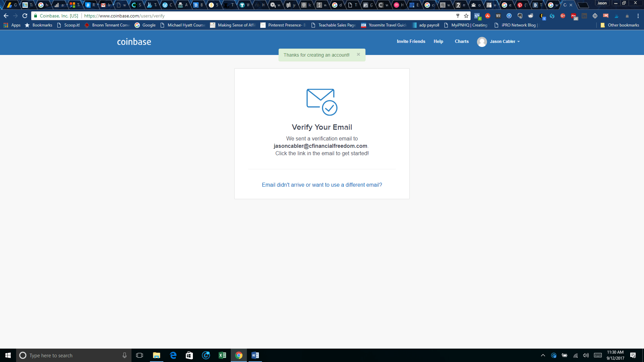The image size is (644, 362).
Task: Open the Bnonn Tennant bookmark
Action: click(x=107, y=25)
